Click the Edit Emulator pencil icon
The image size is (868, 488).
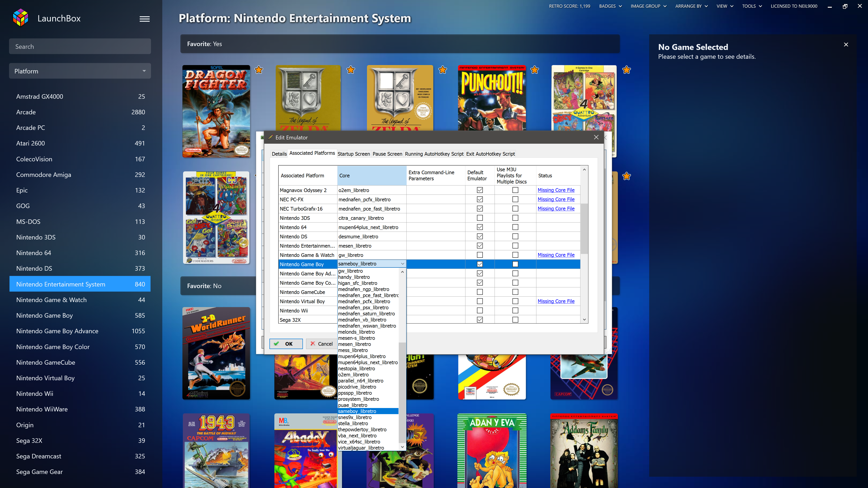point(270,137)
